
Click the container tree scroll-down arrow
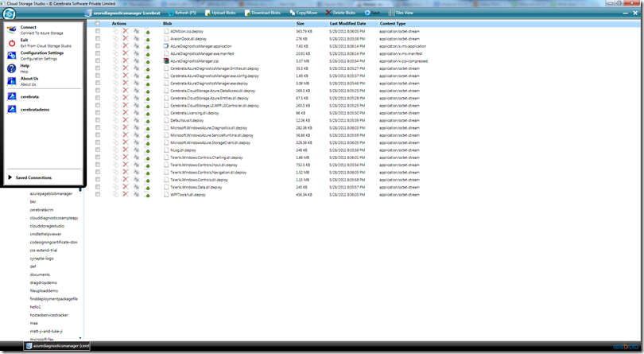(80, 338)
